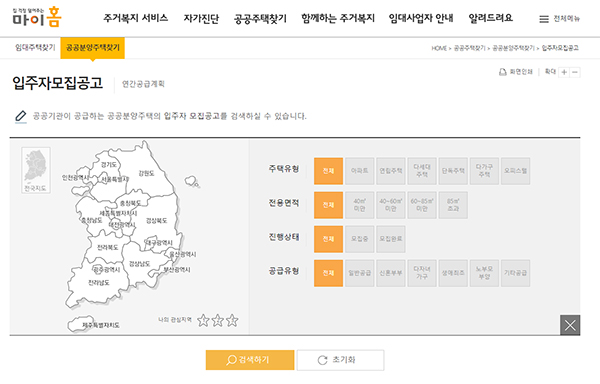Open 함께하는 주거복지 menu
600x384 pixels.
tap(338, 18)
